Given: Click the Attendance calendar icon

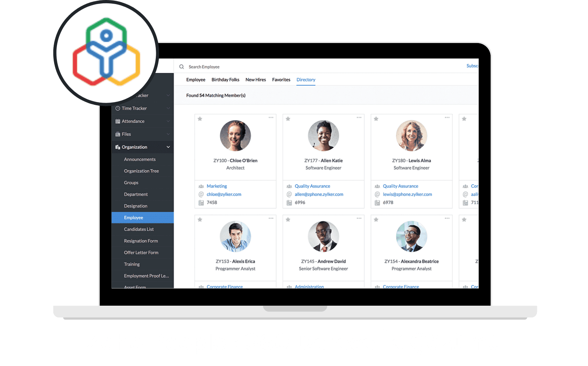Looking at the screenshot, I should coord(118,121).
